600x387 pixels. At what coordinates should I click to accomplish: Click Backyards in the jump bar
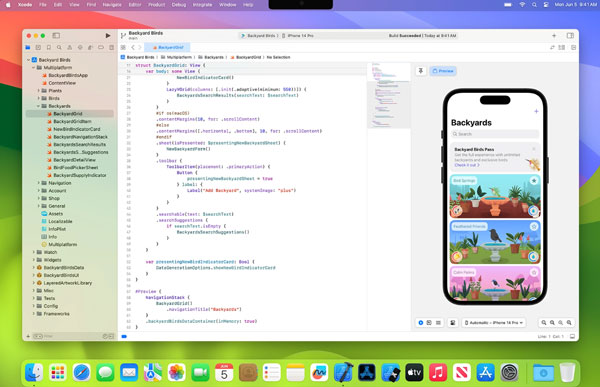tap(214, 57)
